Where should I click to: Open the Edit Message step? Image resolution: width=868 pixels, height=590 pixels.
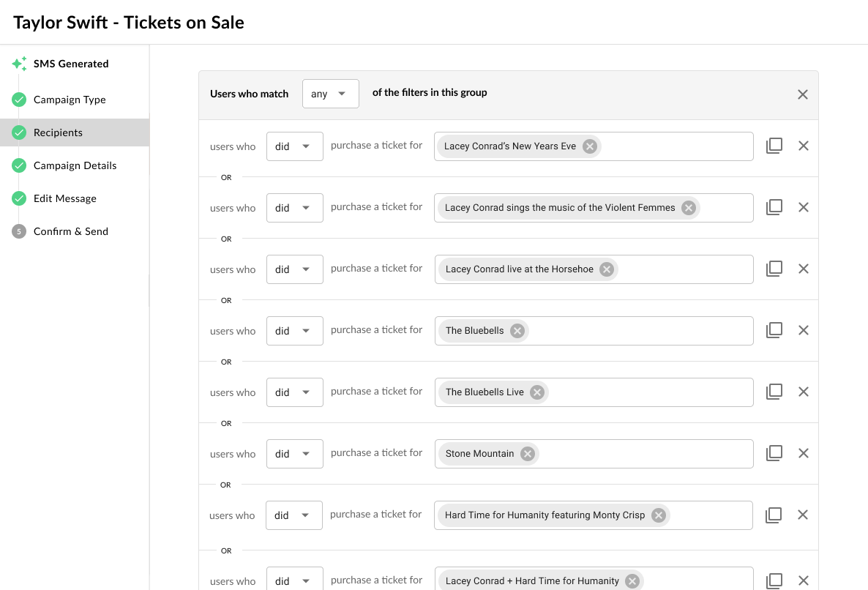coord(64,198)
